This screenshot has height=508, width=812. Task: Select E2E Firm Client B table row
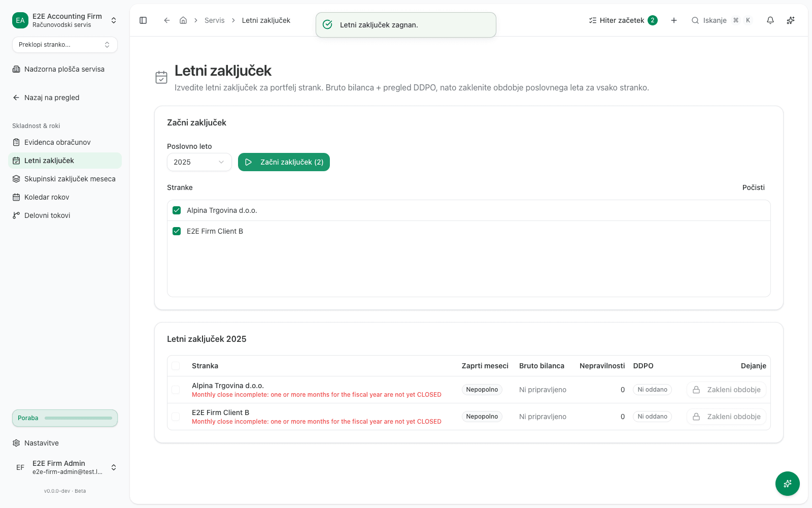[x=176, y=417]
